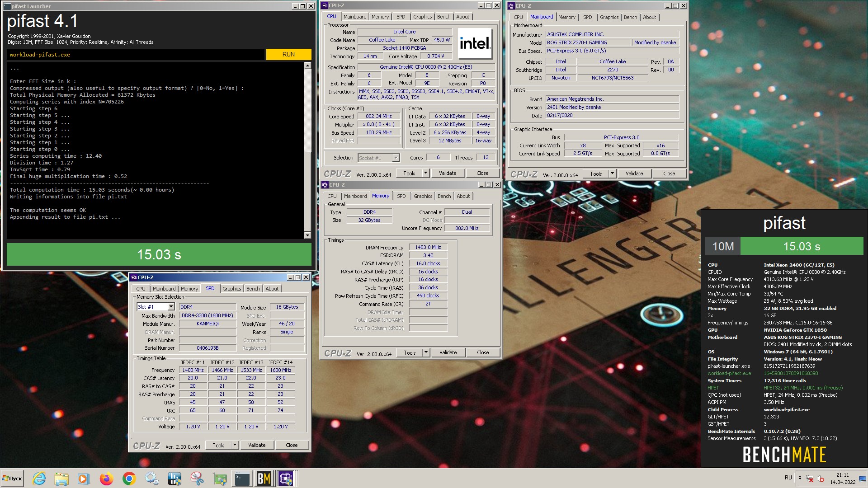Screen dimensions: 868x488
Task: Open Firefox from the taskbar
Action: point(107,479)
